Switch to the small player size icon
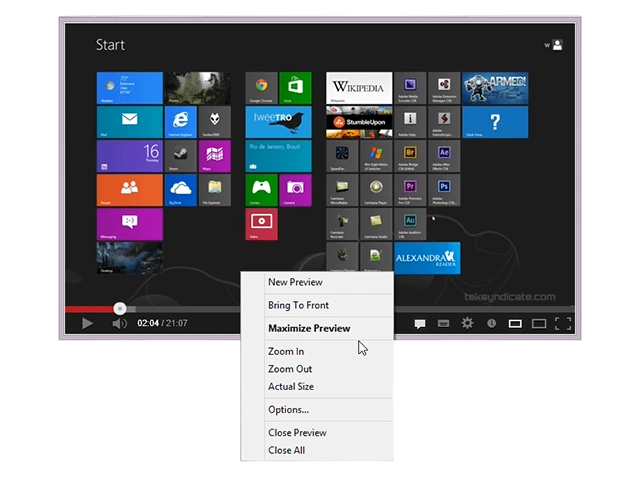 pyautogui.click(x=515, y=324)
